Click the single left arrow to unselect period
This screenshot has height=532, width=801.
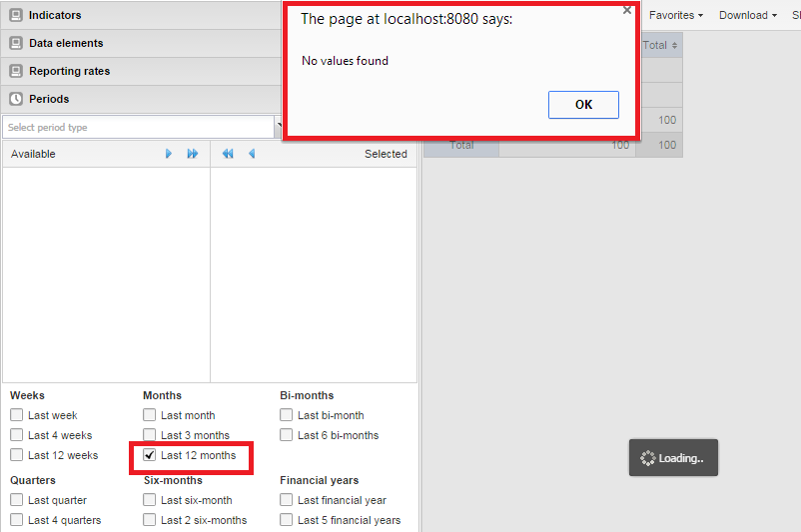point(252,154)
